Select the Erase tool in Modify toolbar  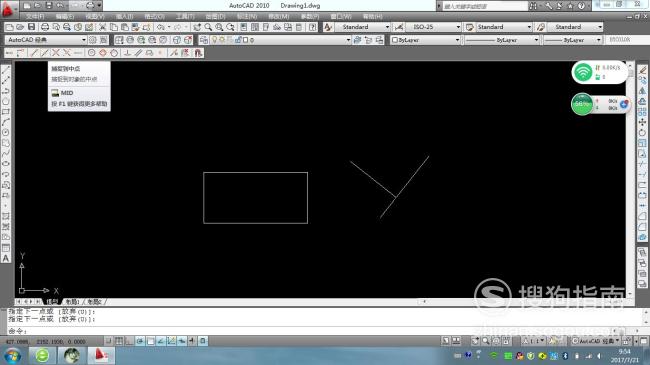pos(642,70)
